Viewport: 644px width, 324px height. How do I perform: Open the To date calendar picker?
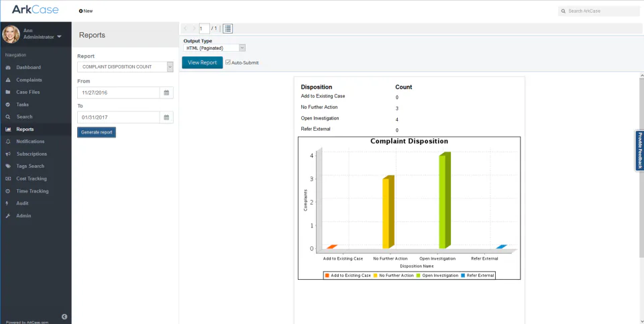[166, 117]
